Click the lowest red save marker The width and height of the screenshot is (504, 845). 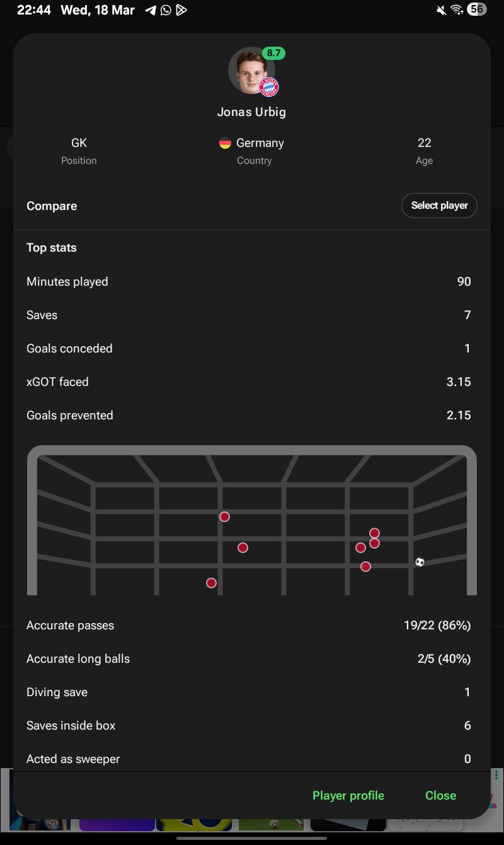click(211, 583)
